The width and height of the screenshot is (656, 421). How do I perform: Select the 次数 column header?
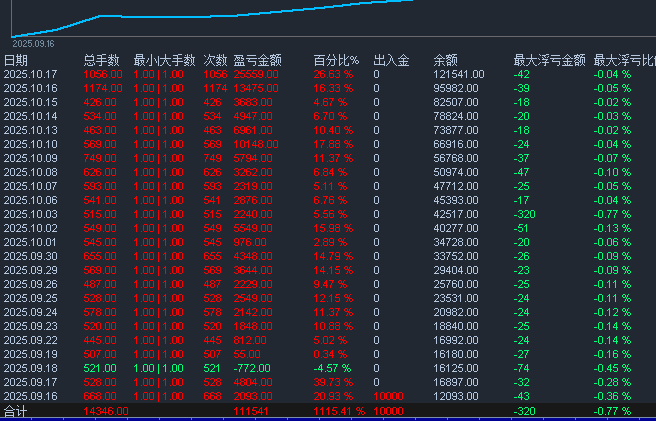[215, 60]
